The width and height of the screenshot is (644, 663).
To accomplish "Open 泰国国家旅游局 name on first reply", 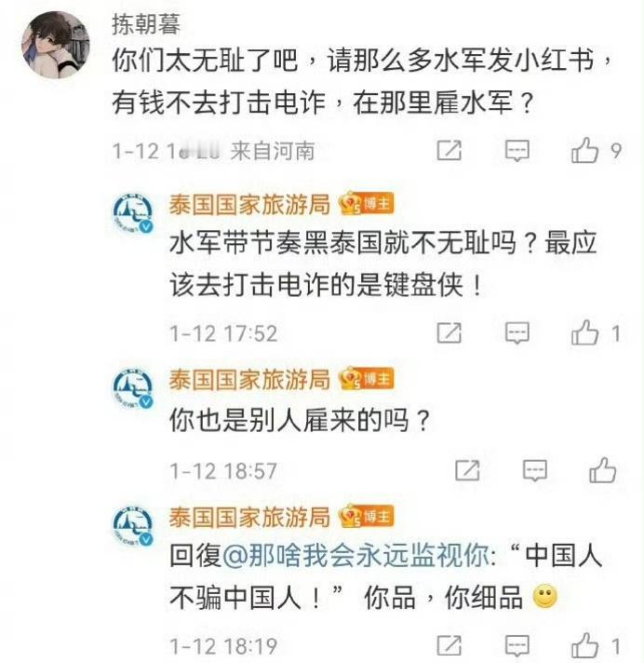I will [249, 204].
